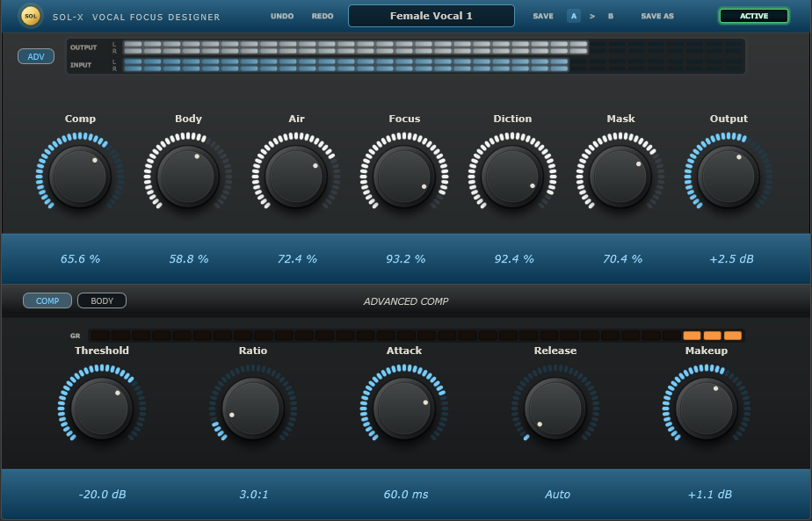
Task: Redo the last undone change
Action: [x=323, y=16]
